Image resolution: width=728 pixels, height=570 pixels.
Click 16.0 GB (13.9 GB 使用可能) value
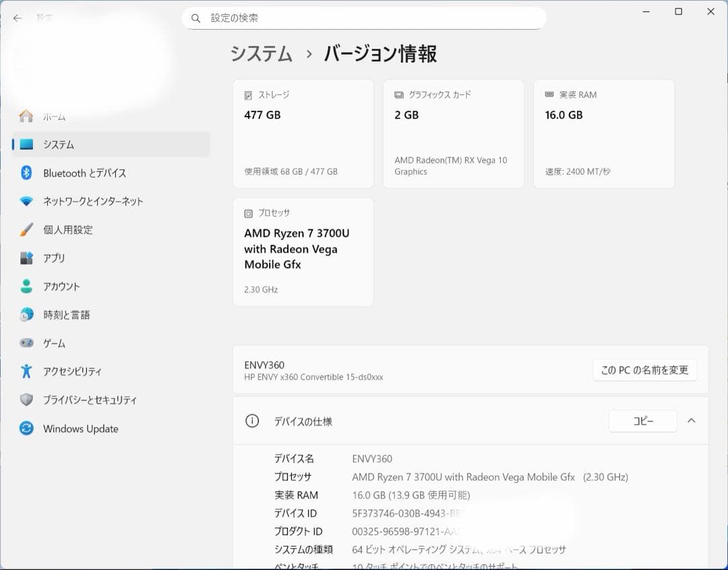tap(411, 495)
